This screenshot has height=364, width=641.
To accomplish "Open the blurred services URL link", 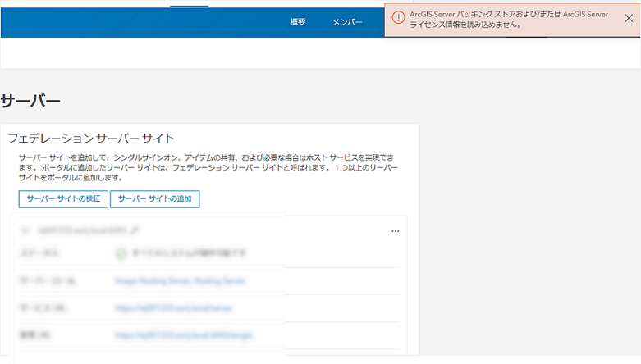I will (x=174, y=308).
